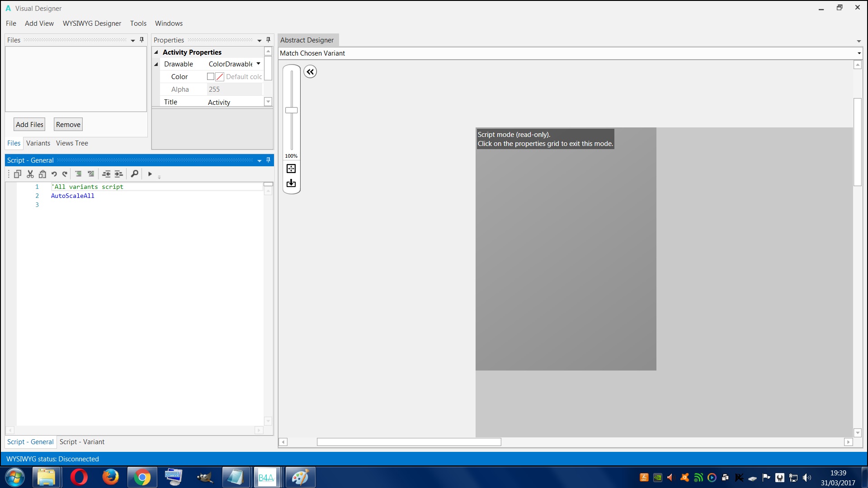Screen dimensions: 868x488
Task: Open Files panel options dropdown arrow
Action: click(x=133, y=40)
